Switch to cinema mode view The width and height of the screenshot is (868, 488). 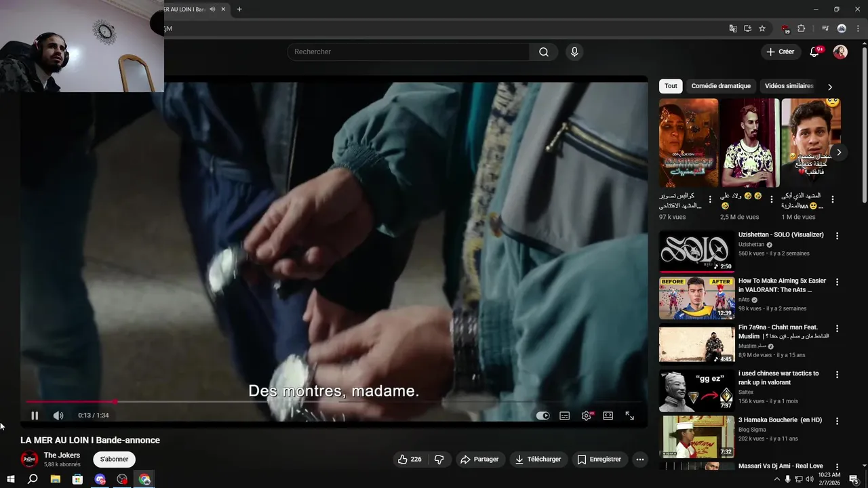click(608, 415)
